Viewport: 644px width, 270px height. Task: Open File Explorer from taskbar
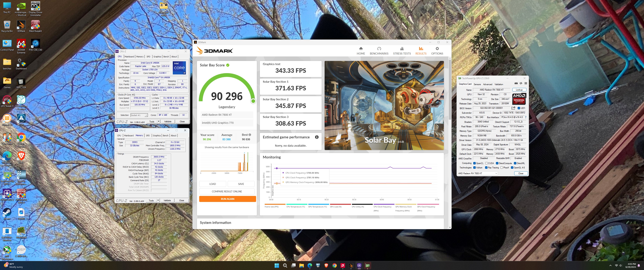pos(301,265)
